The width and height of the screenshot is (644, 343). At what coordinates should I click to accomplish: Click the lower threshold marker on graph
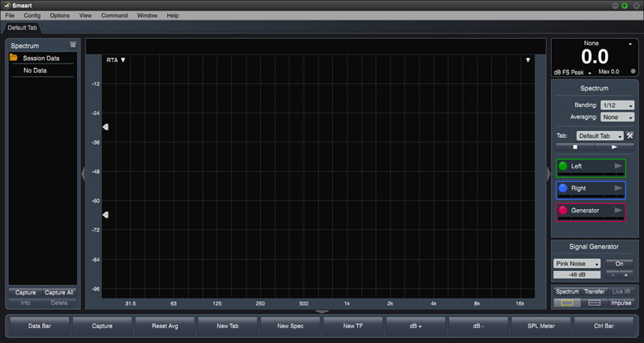[106, 215]
